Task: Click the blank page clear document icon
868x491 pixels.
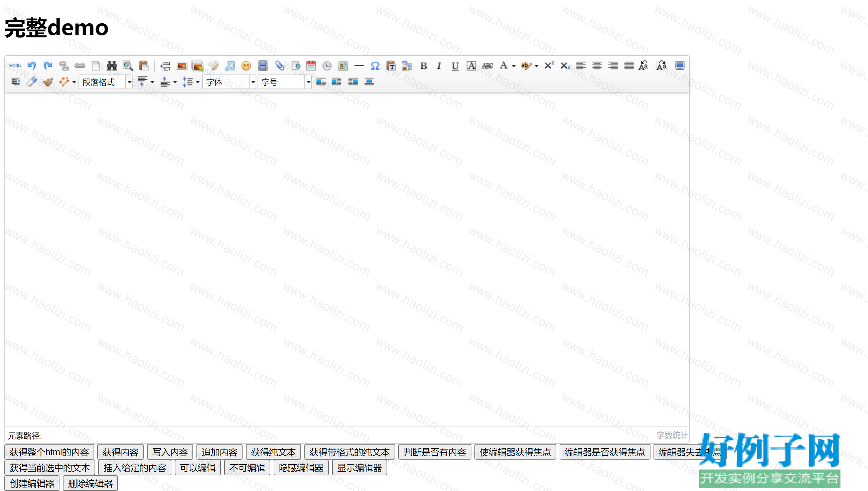Action: (96, 65)
